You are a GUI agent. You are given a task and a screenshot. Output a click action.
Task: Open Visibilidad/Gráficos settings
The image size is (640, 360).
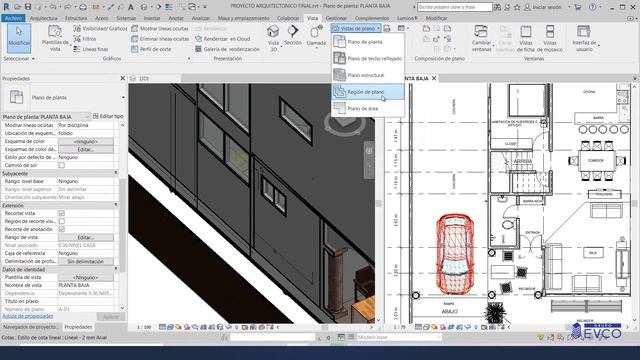100,29
